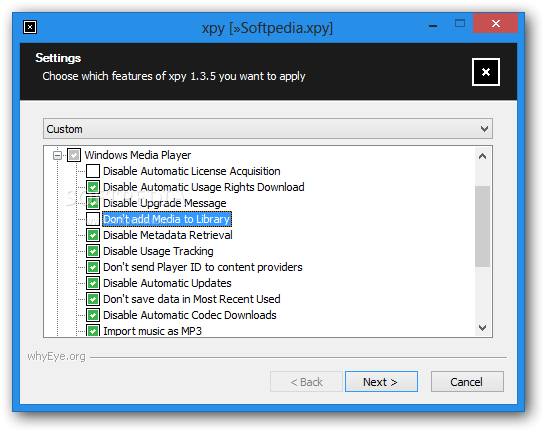Collapse the Windows Media Player tree node
This screenshot has height=432, width=545.
[58, 155]
